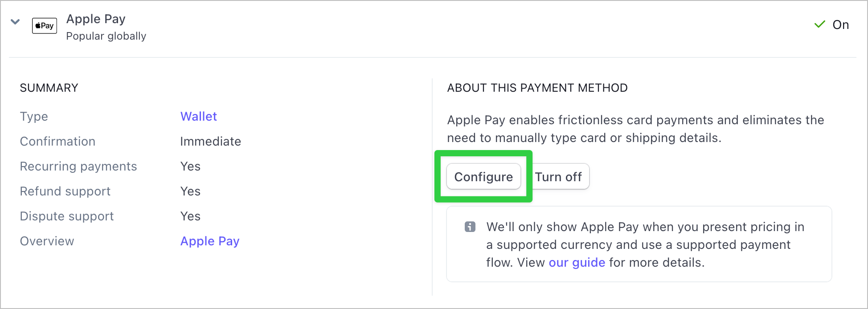Image resolution: width=868 pixels, height=309 pixels.
Task: Turn off Apple Pay
Action: (558, 177)
